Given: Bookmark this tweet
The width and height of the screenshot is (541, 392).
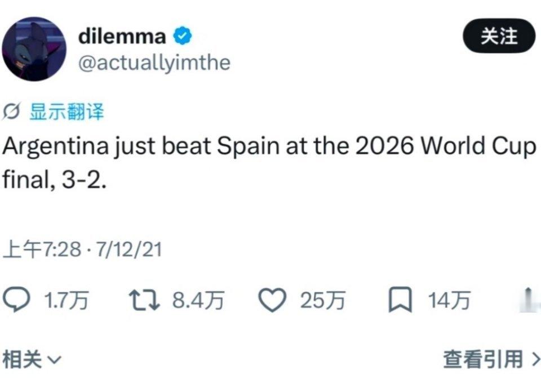Looking at the screenshot, I should tap(400, 300).
